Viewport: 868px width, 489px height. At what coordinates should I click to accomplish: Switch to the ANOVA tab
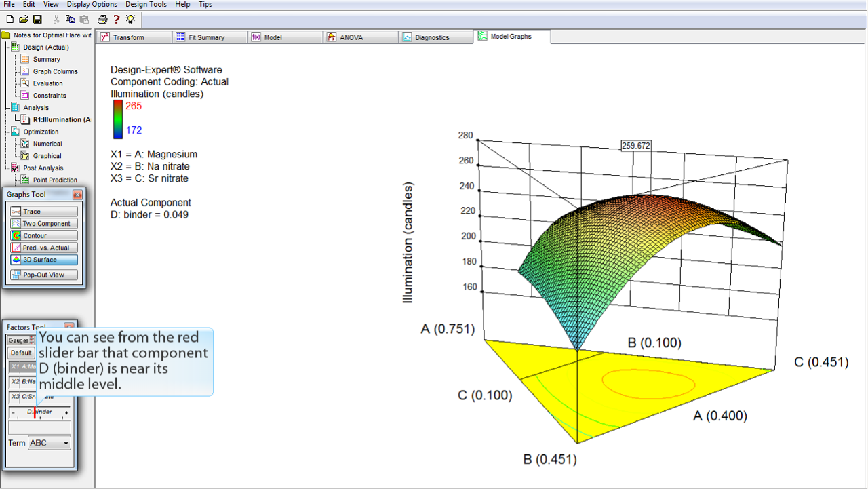click(x=359, y=37)
